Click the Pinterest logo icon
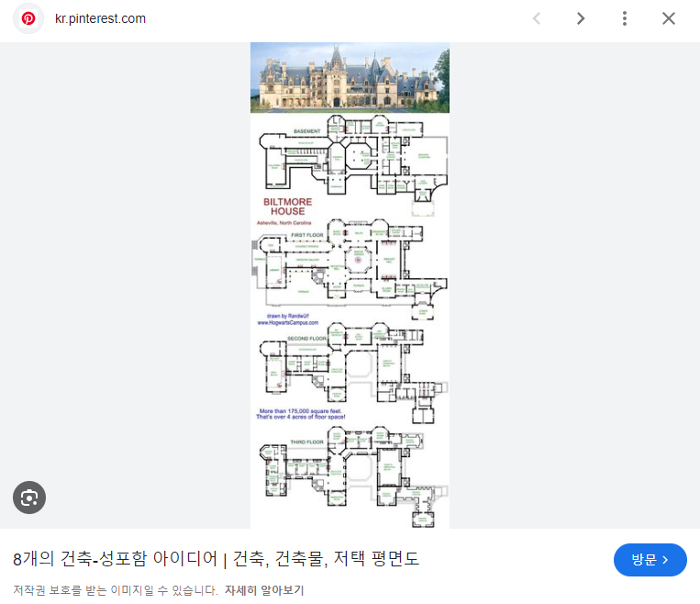The image size is (700, 604). click(28, 18)
